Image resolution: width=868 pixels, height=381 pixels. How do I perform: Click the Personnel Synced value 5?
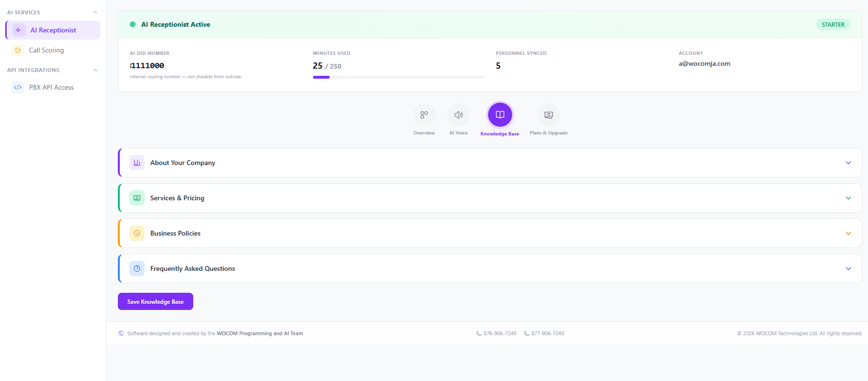point(498,66)
